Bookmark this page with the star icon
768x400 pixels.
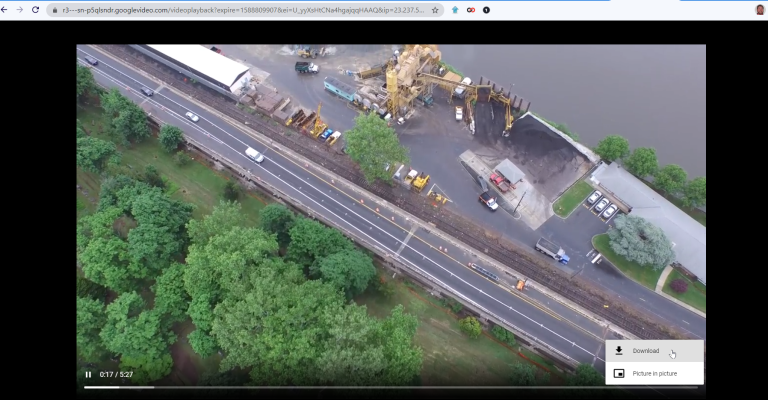click(x=435, y=9)
